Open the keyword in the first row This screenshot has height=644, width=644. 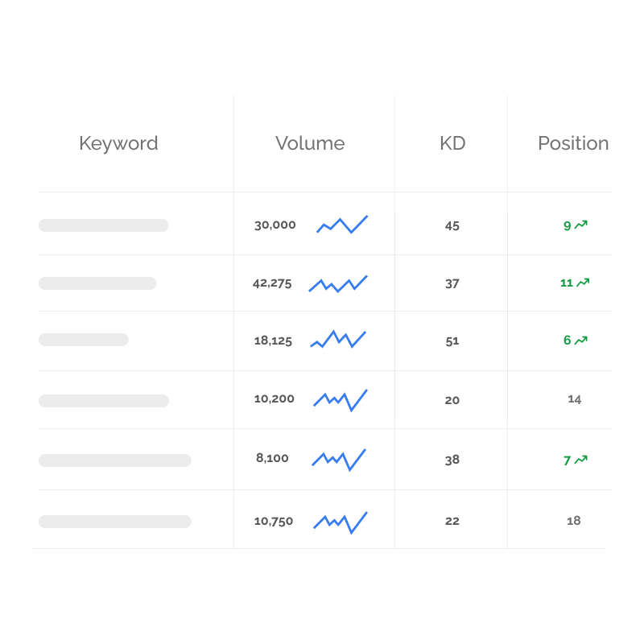[x=104, y=225]
